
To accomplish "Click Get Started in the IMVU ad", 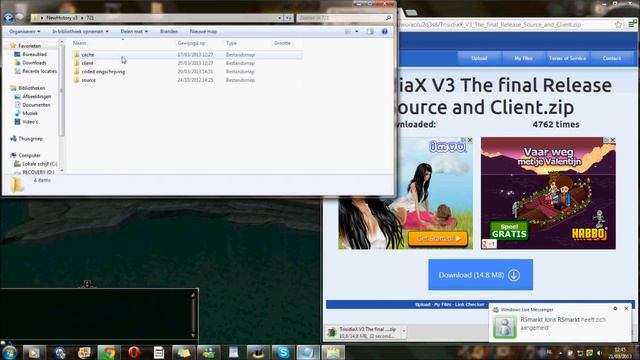I will pos(438,238).
